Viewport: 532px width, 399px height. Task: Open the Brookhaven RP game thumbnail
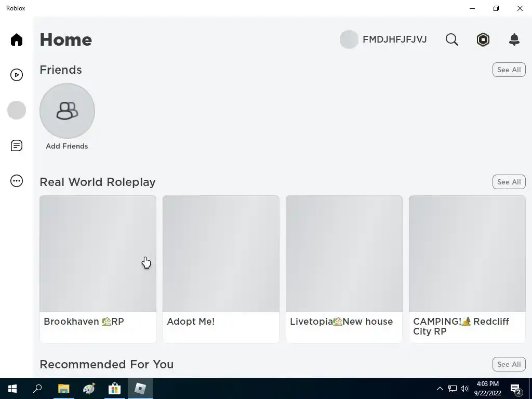click(98, 254)
